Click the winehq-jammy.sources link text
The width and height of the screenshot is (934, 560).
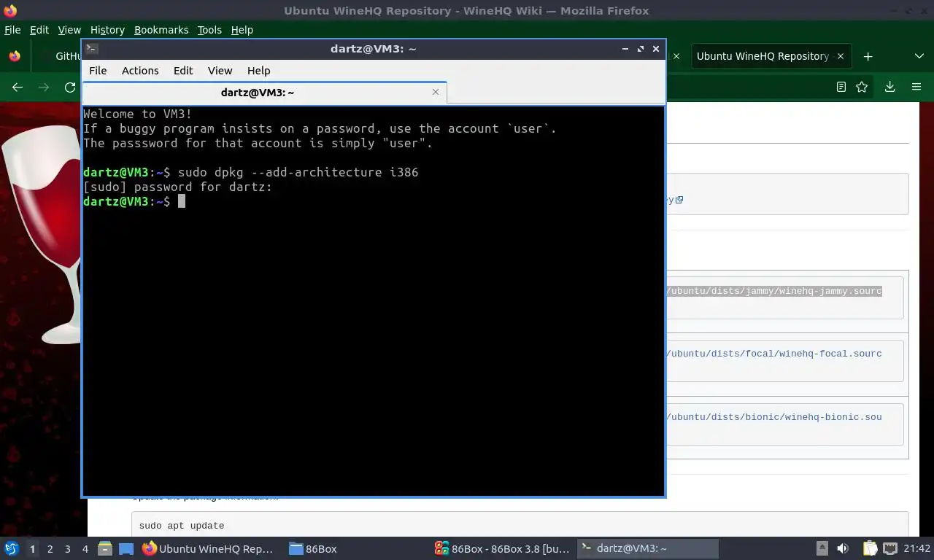tap(774, 291)
